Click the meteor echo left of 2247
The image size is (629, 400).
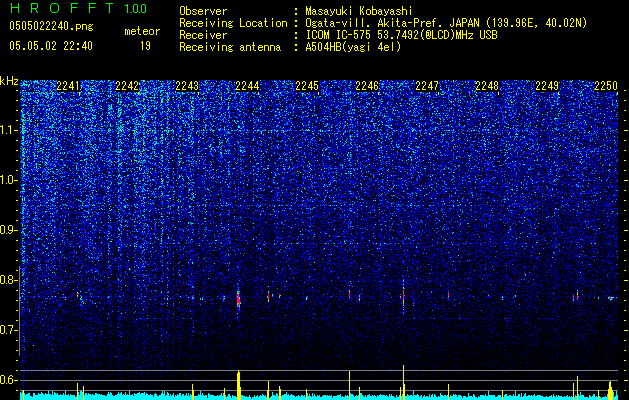point(403,296)
